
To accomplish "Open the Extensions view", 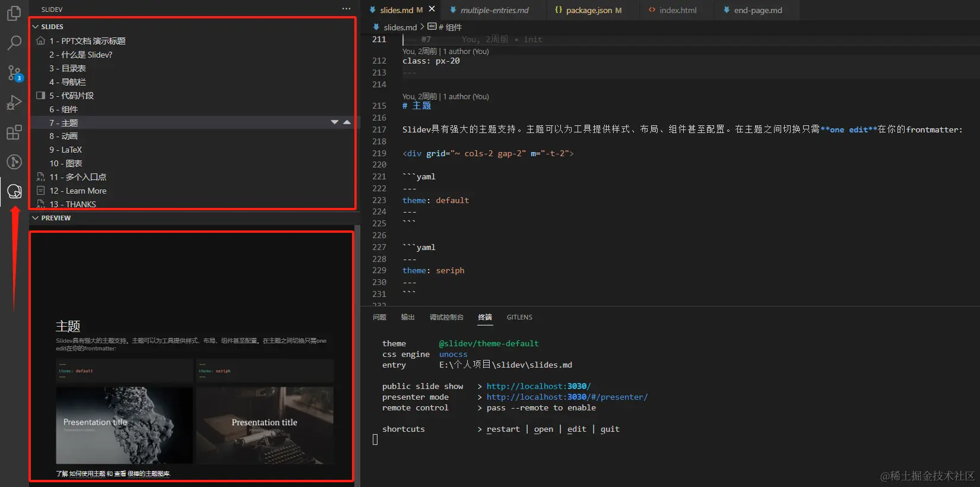I will 14,132.
